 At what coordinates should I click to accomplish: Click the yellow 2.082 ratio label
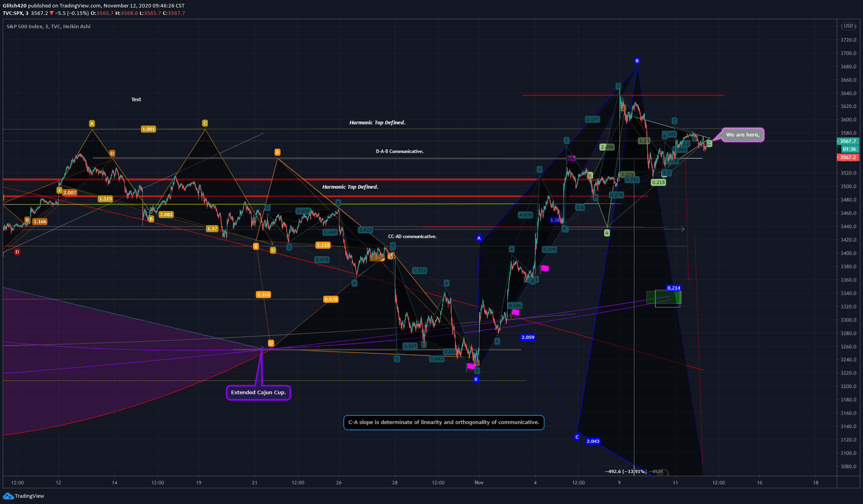(166, 215)
